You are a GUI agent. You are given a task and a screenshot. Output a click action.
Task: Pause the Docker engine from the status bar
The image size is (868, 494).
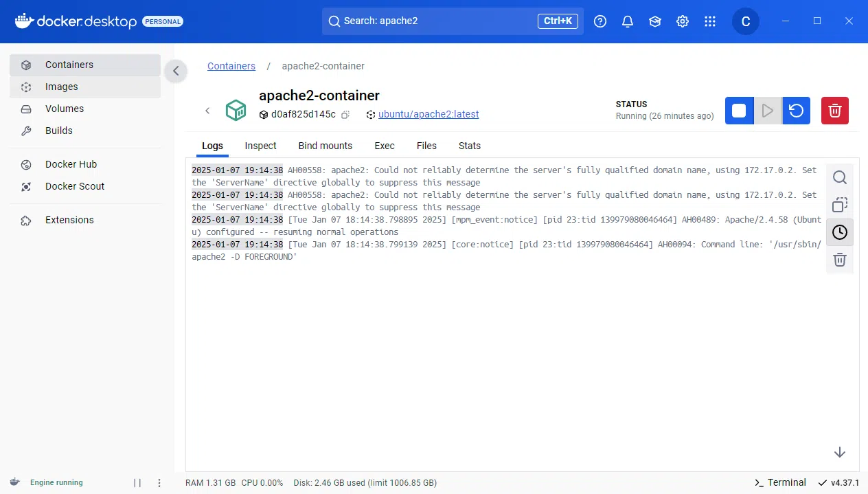(x=137, y=482)
